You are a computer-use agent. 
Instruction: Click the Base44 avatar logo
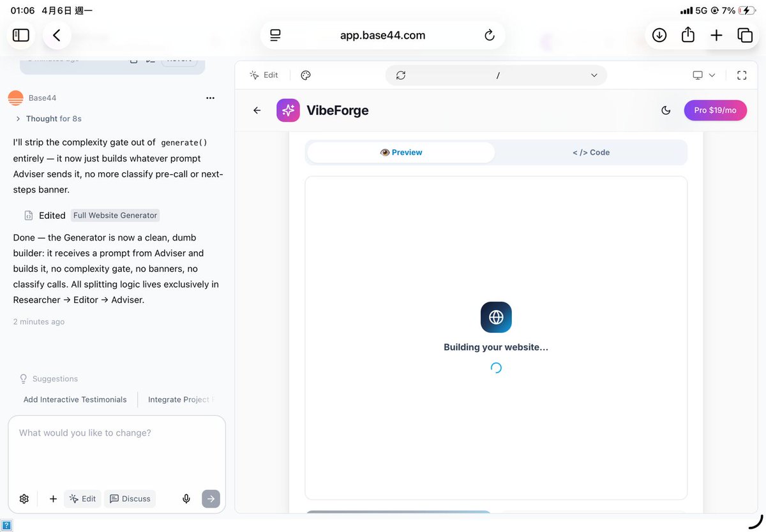tap(16, 98)
